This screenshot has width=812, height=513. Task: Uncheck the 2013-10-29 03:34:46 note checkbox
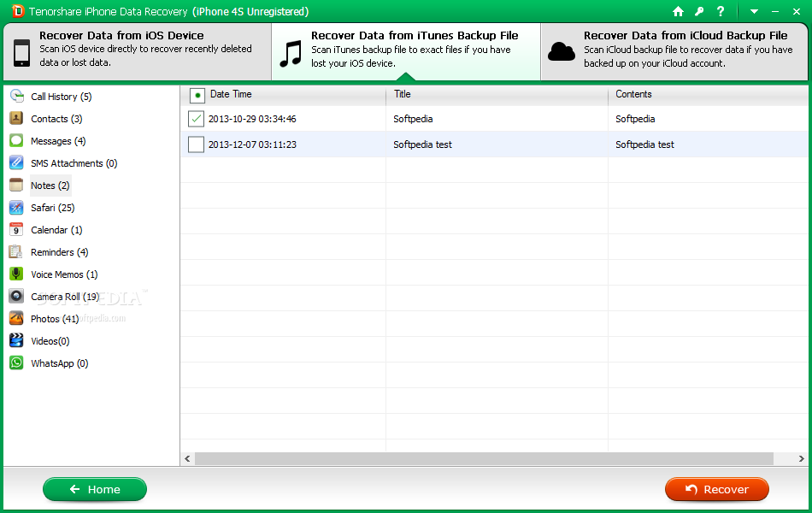click(197, 119)
